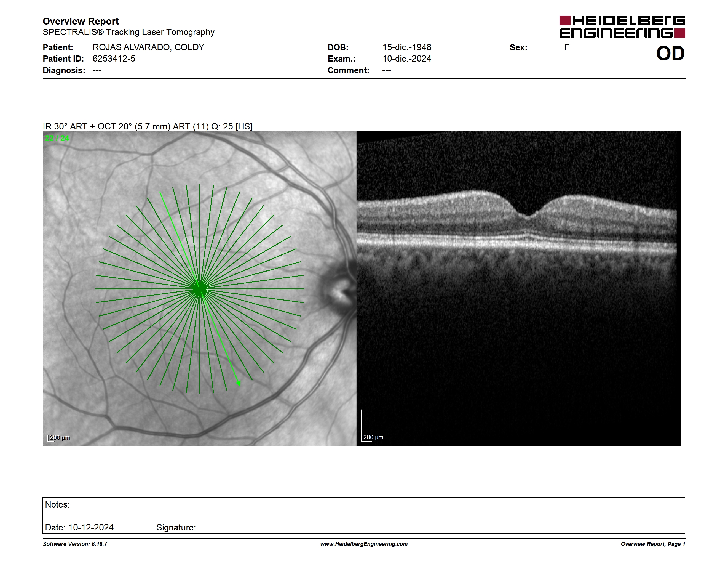The height and width of the screenshot is (563, 728).
Task: Click the center of the radial scan pattern
Action: (x=200, y=289)
